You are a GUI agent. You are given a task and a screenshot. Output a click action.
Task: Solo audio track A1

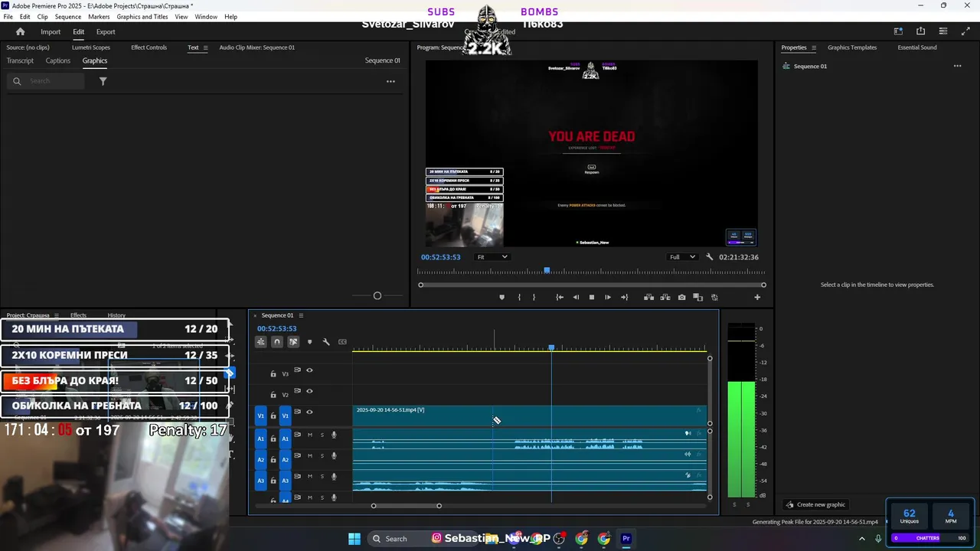pos(322,435)
